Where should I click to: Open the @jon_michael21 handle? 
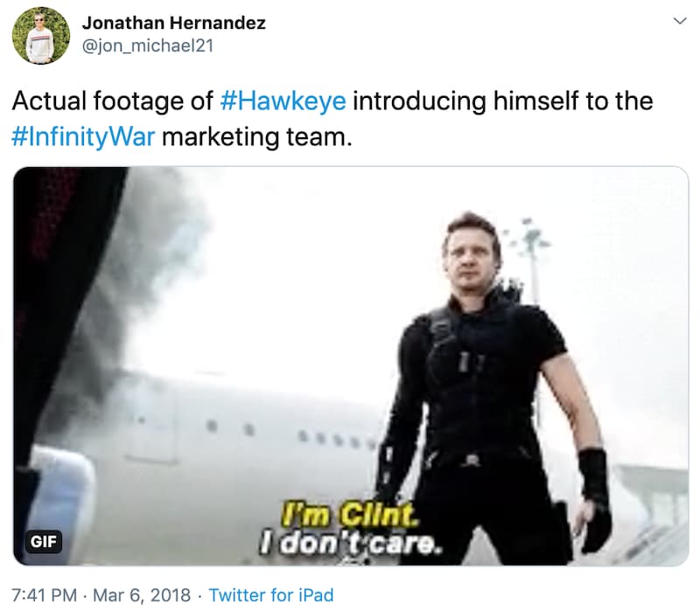click(x=148, y=46)
